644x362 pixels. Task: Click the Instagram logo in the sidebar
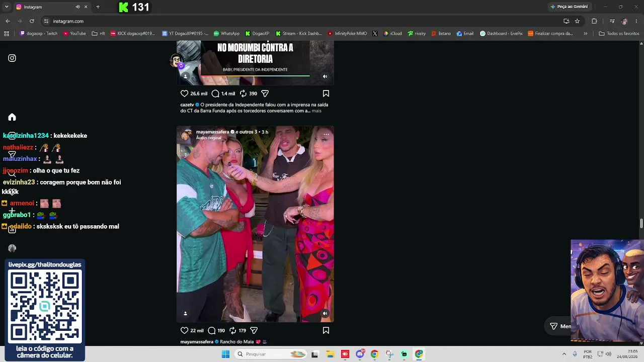[x=12, y=58]
